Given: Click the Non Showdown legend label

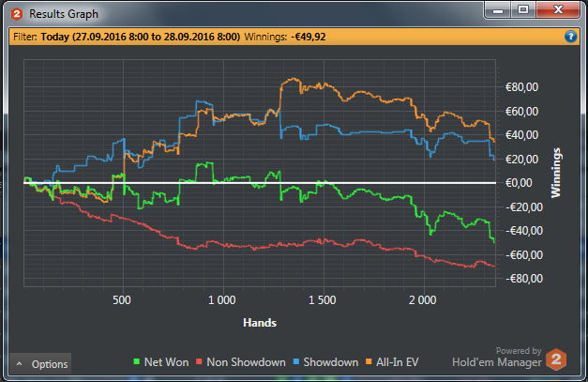Looking at the screenshot, I should pos(246,362).
